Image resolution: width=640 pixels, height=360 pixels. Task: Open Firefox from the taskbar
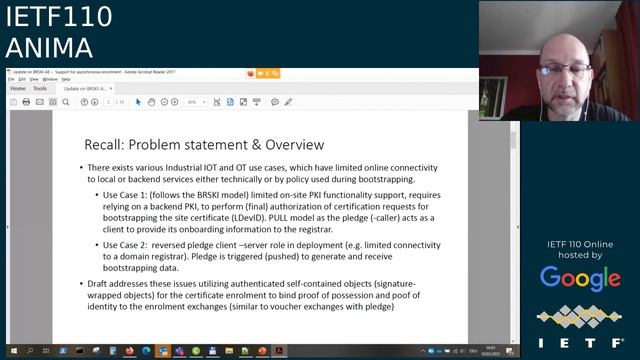click(x=129, y=351)
